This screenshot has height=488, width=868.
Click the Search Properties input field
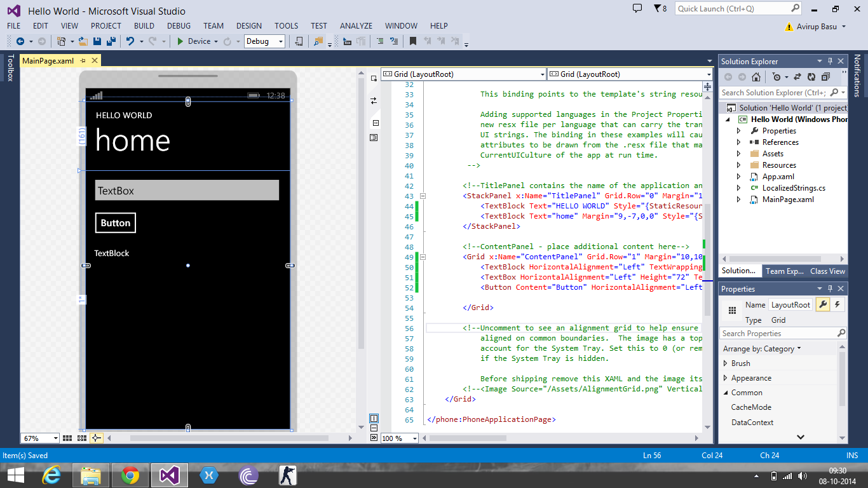click(x=778, y=334)
